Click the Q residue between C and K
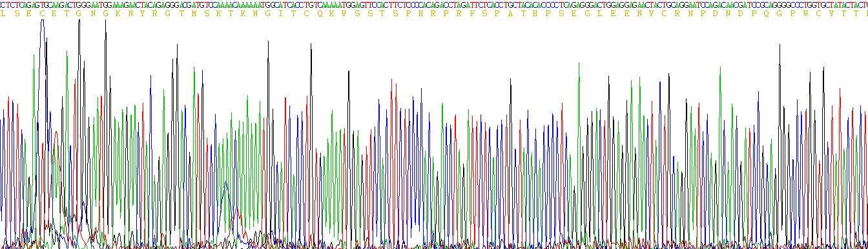The image size is (868, 249). pos(320,14)
